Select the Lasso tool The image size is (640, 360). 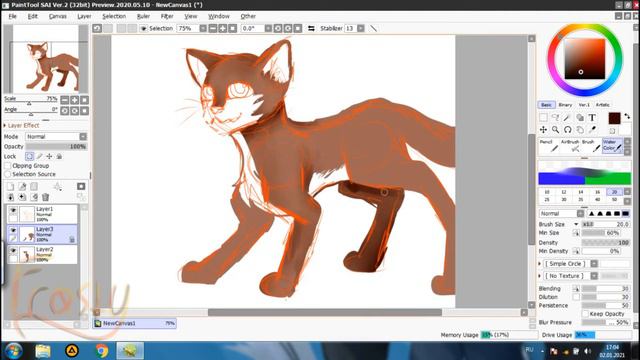coord(556,118)
